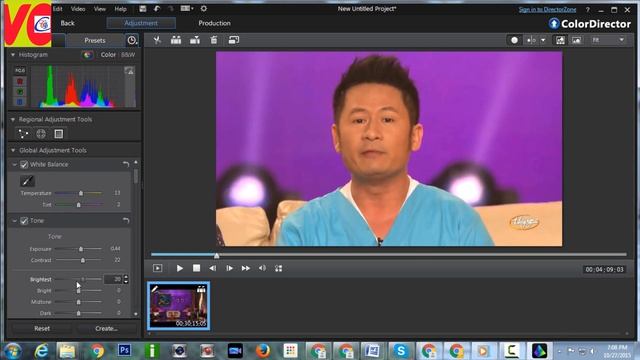640x360 pixels.
Task: Select the regional selection brush tool
Action: [x=23, y=134]
